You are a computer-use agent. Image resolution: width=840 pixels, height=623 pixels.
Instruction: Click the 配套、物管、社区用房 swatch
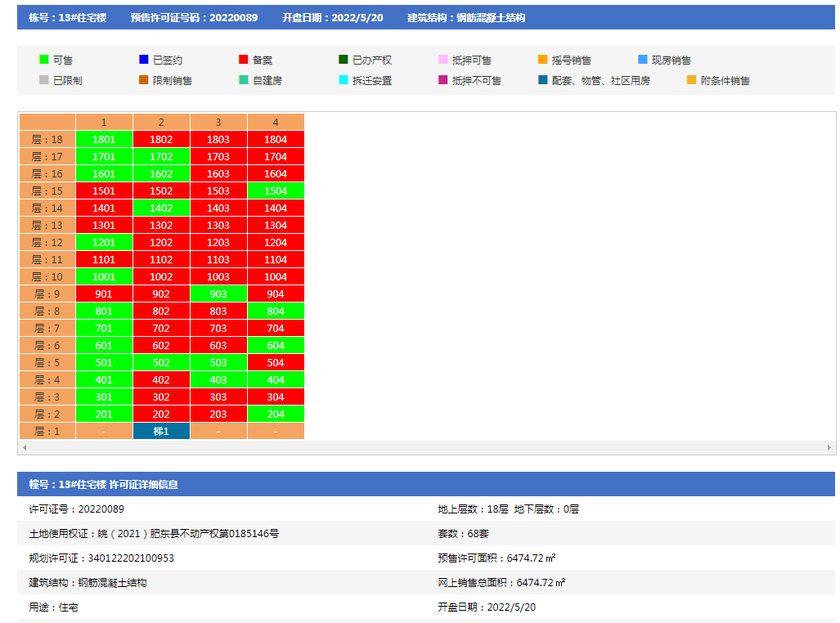542,80
